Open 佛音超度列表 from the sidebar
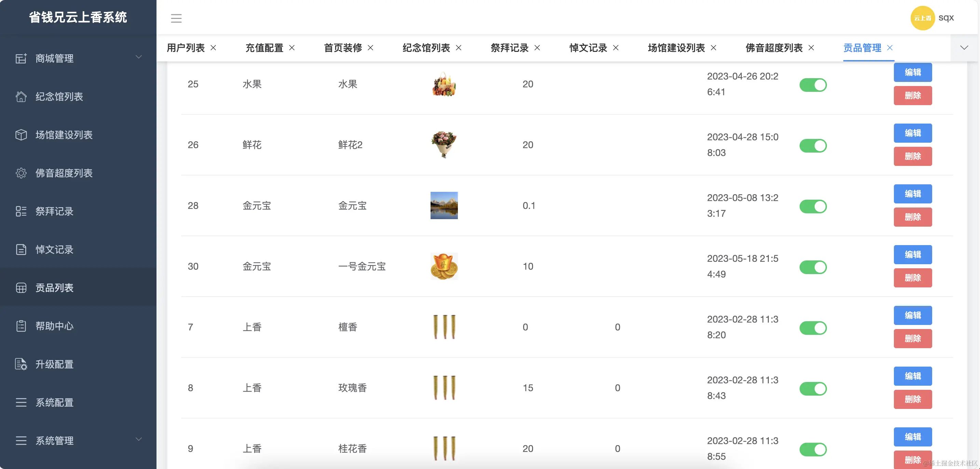This screenshot has height=469, width=980. [x=64, y=173]
